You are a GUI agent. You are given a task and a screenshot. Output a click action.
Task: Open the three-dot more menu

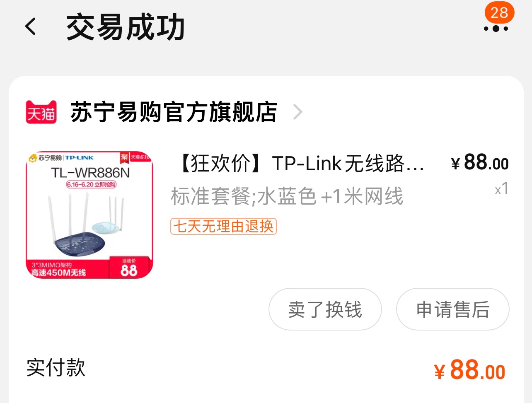click(496, 29)
